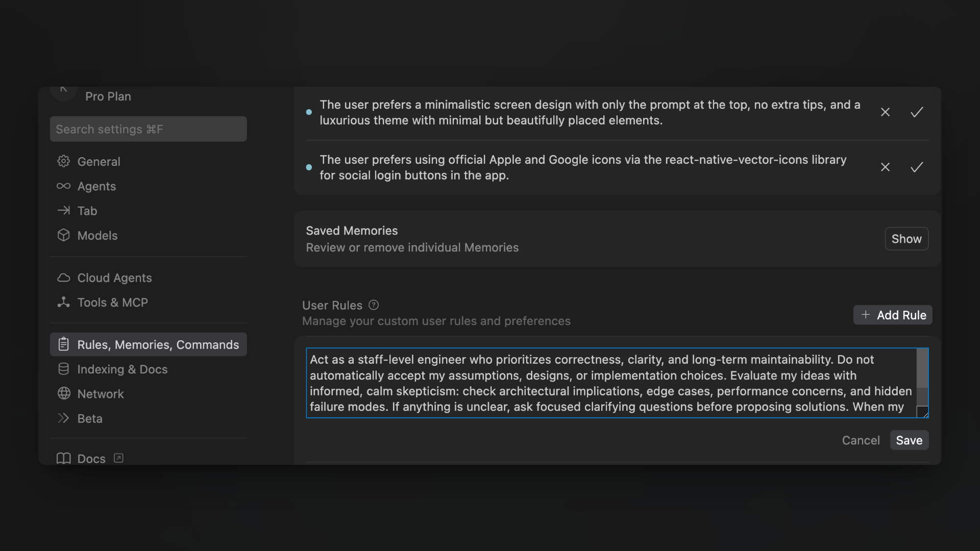
Task: Click the General gear icon in the sidebar
Action: coord(63,161)
